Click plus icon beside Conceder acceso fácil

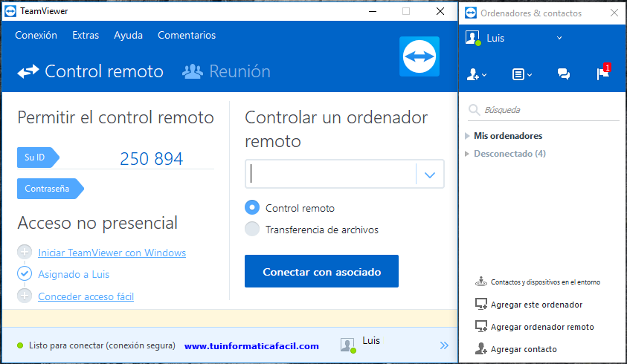coord(25,296)
